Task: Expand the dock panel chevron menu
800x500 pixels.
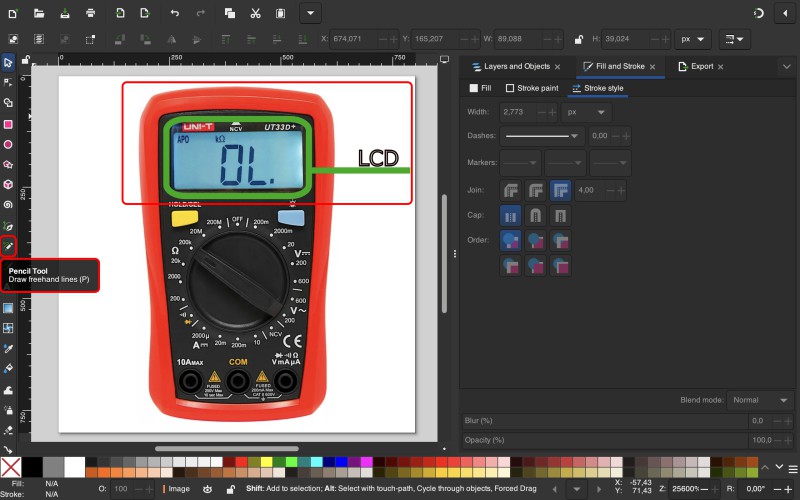Action: (x=786, y=67)
